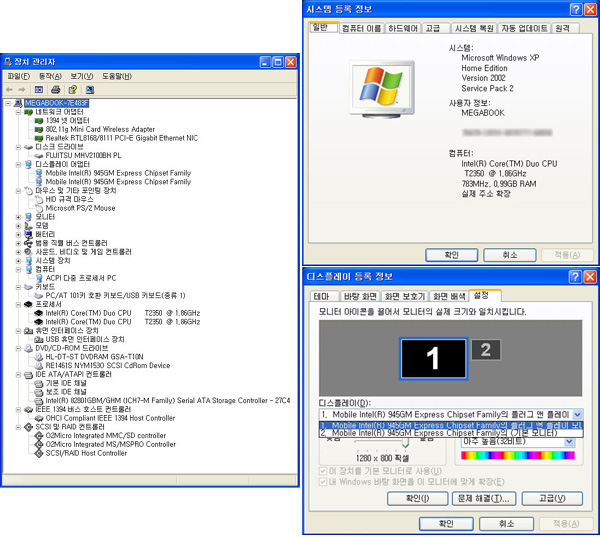This screenshot has height=537, width=600.
Task: Click the 1394 net adapter device icon
Action: 38,121
